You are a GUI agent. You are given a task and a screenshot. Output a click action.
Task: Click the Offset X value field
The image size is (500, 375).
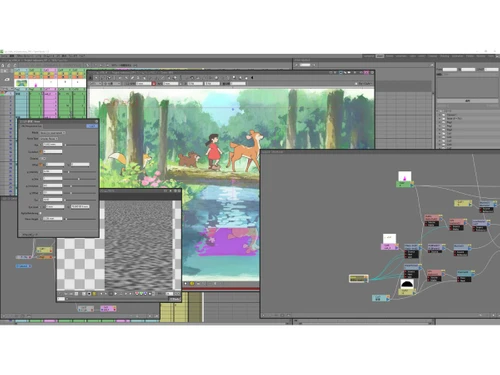point(55,165)
